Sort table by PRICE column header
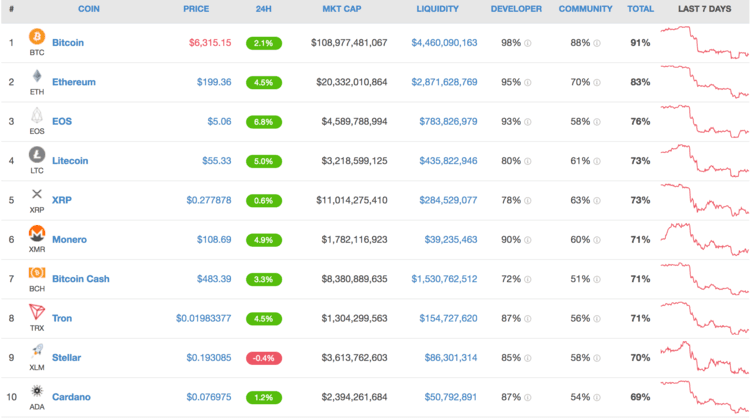750x418 pixels. [196, 9]
